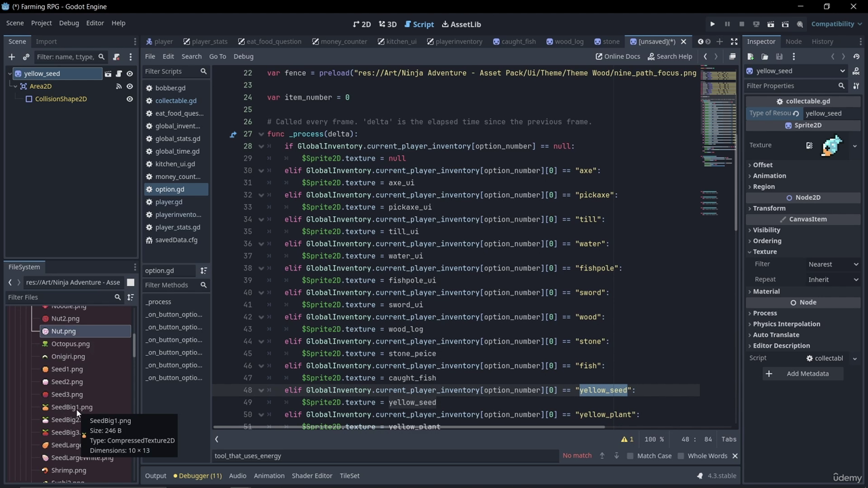Expand the Offset section in the Inspector
868x488 pixels.
point(762,165)
